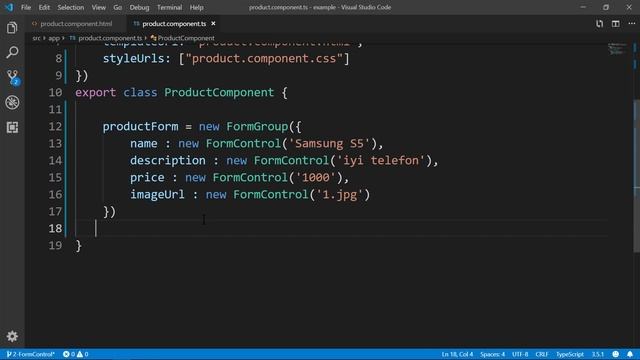Click the 'ProductComponent' class name on line 10
The image size is (640, 360).
pyautogui.click(x=219, y=93)
